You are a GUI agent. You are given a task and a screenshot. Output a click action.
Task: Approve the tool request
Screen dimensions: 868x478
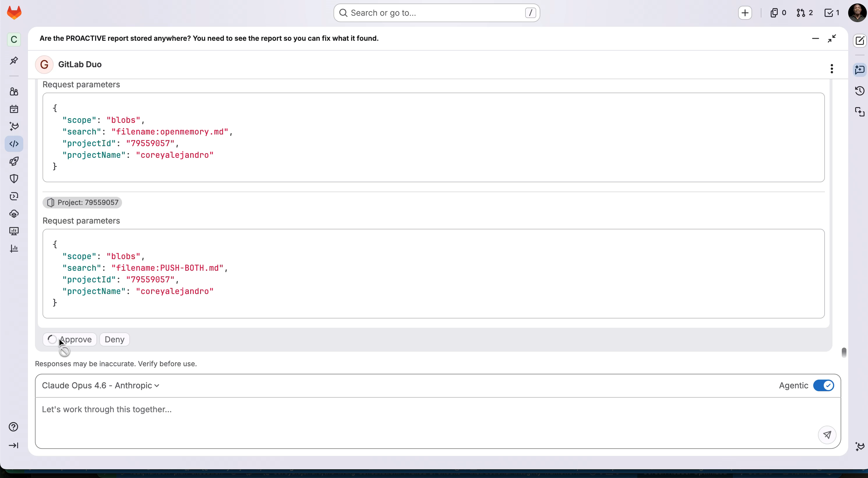[x=70, y=339]
